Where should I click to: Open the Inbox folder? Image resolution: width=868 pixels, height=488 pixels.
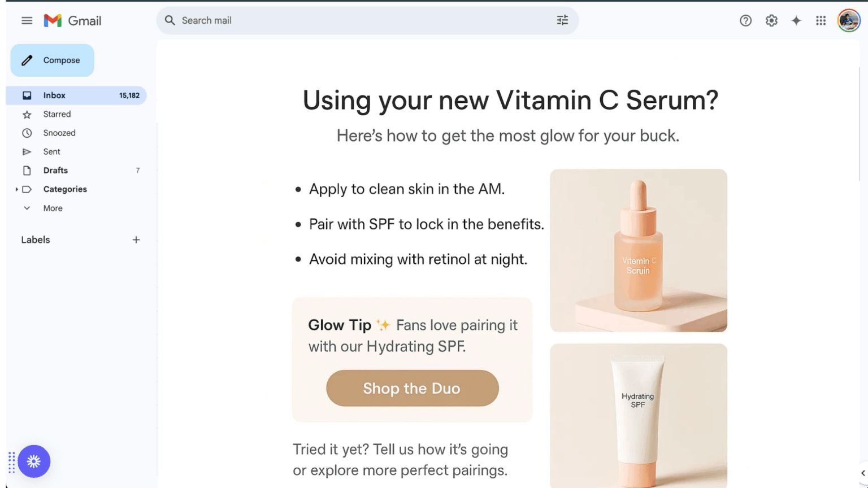click(77, 95)
